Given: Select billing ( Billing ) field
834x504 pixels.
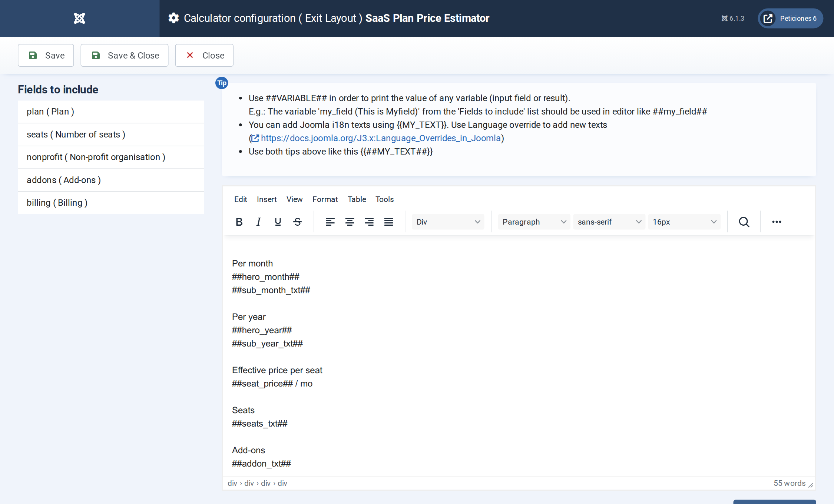Looking at the screenshot, I should (x=111, y=203).
